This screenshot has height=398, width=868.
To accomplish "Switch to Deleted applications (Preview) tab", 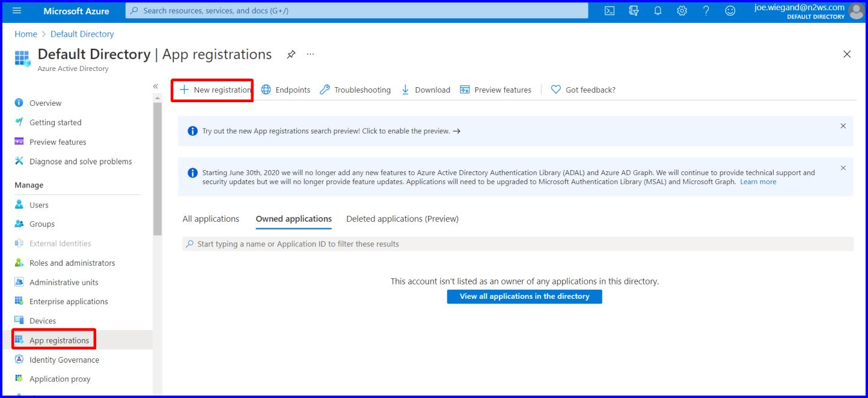I will 402,219.
